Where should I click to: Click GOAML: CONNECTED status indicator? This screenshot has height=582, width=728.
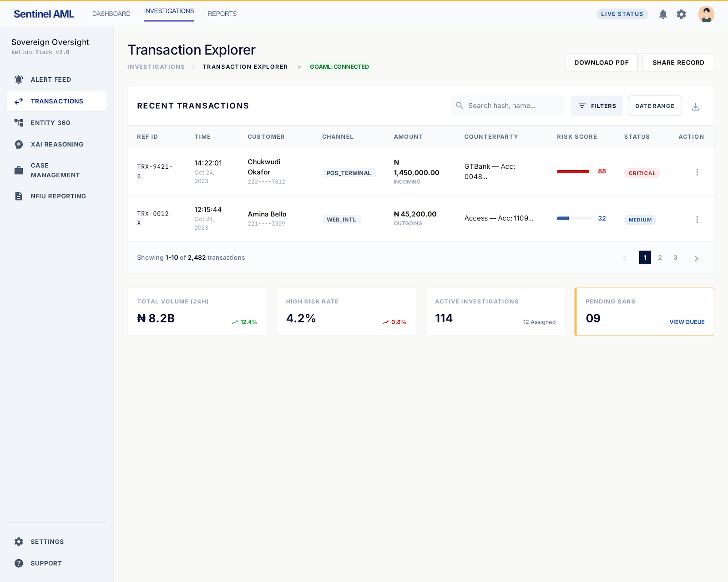tap(339, 67)
